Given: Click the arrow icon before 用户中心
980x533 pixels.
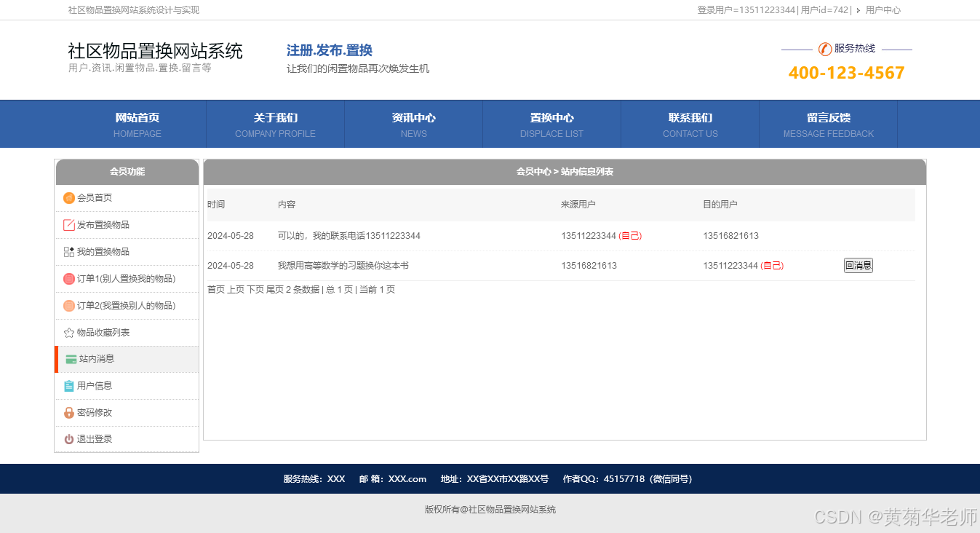Looking at the screenshot, I should (x=858, y=10).
